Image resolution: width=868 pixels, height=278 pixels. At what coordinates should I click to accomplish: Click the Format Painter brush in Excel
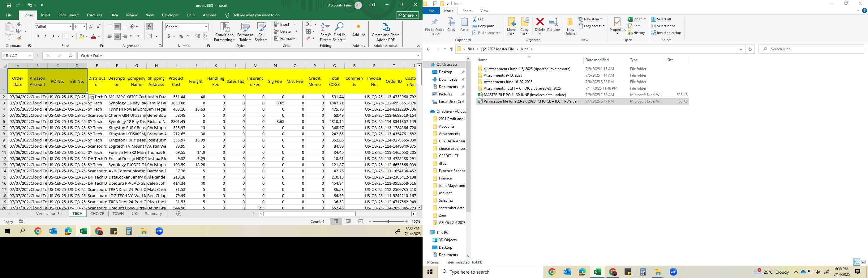coord(19,38)
